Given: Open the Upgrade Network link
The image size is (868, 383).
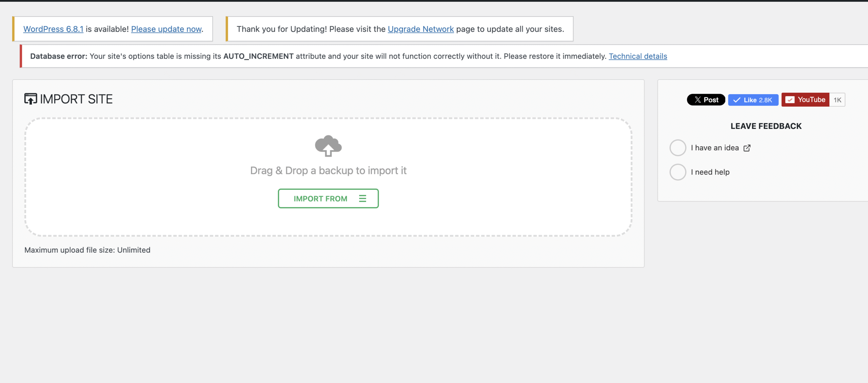Looking at the screenshot, I should click(x=420, y=29).
